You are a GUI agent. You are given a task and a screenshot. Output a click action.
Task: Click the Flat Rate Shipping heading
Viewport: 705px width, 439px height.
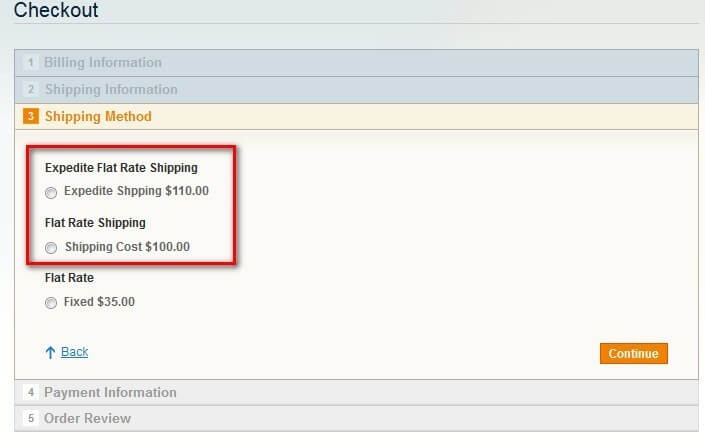pos(95,223)
